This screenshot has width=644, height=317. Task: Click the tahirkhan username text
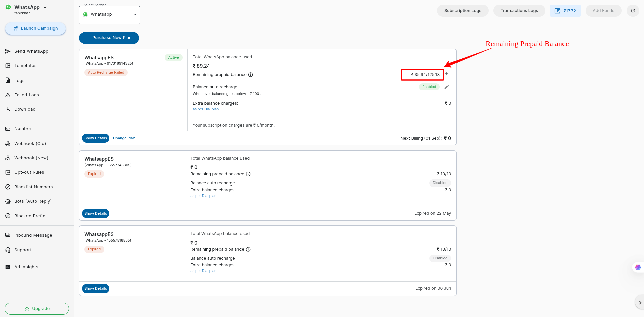22,13
